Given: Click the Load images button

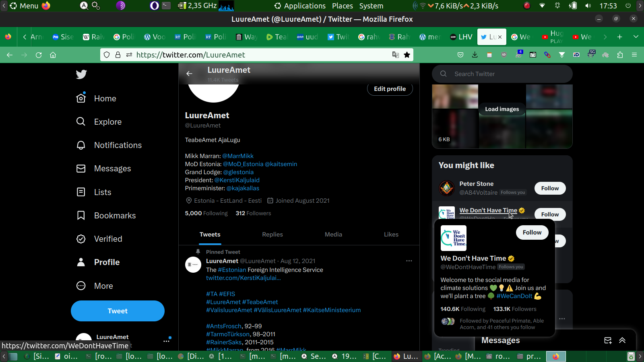Looking at the screenshot, I should (x=502, y=109).
